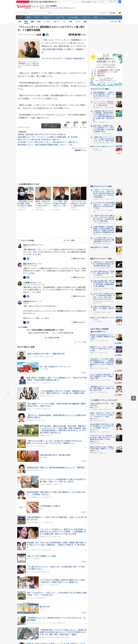Screen dimensions: 138x644
Task: Share 小木曽健's comment on Facebook
Action: (x=28, y=296)
